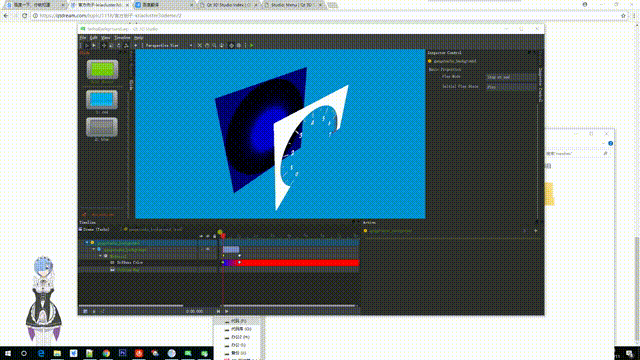Click the first icon at timeline bottom-left
Image resolution: width=640 pixels, height=360 pixels.
(85, 311)
